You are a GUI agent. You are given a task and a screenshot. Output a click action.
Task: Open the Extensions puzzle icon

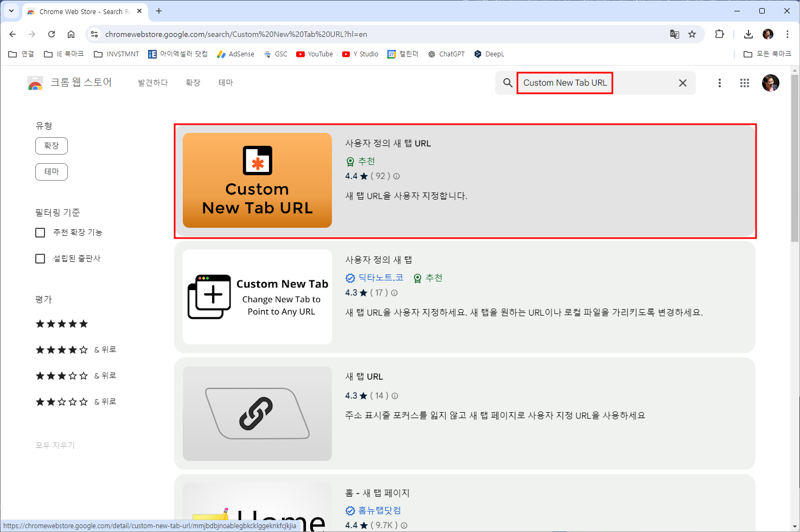(719, 34)
